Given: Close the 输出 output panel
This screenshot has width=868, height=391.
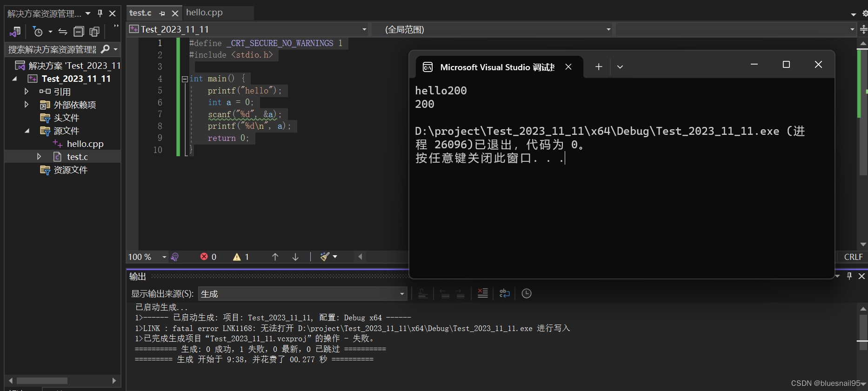Looking at the screenshot, I should pyautogui.click(x=861, y=276).
